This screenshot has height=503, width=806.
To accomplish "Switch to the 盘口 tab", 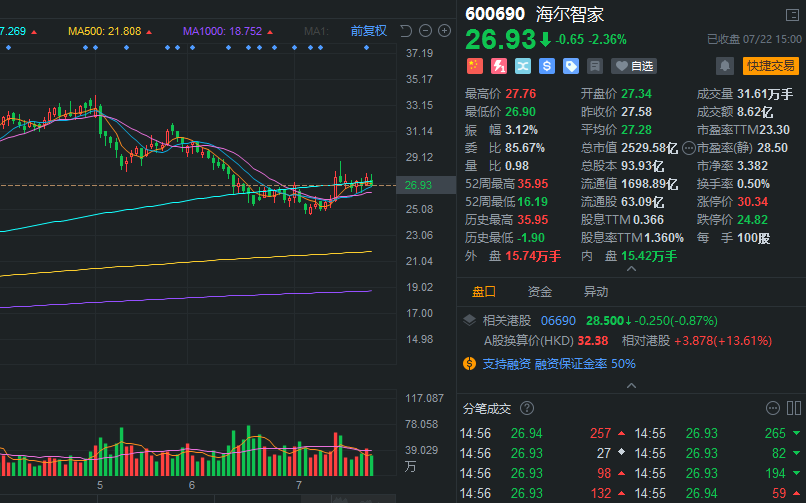I will [484, 292].
